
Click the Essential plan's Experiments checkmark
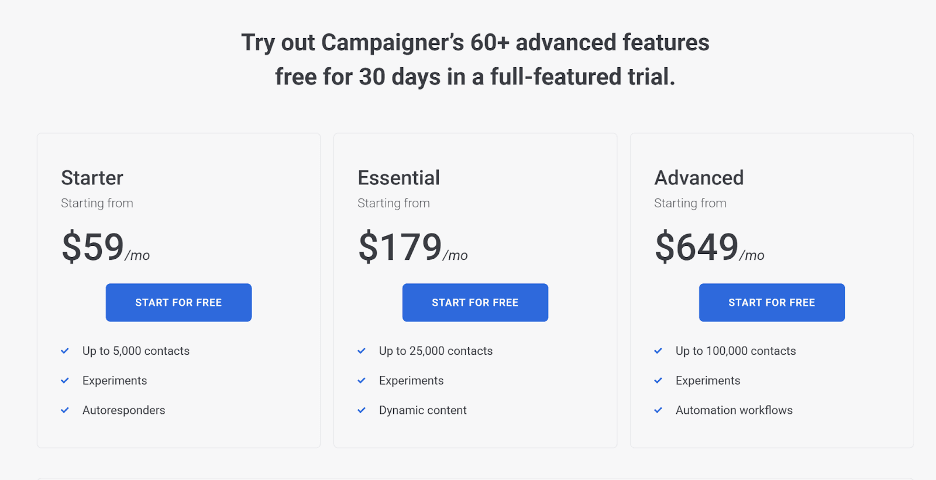[362, 381]
